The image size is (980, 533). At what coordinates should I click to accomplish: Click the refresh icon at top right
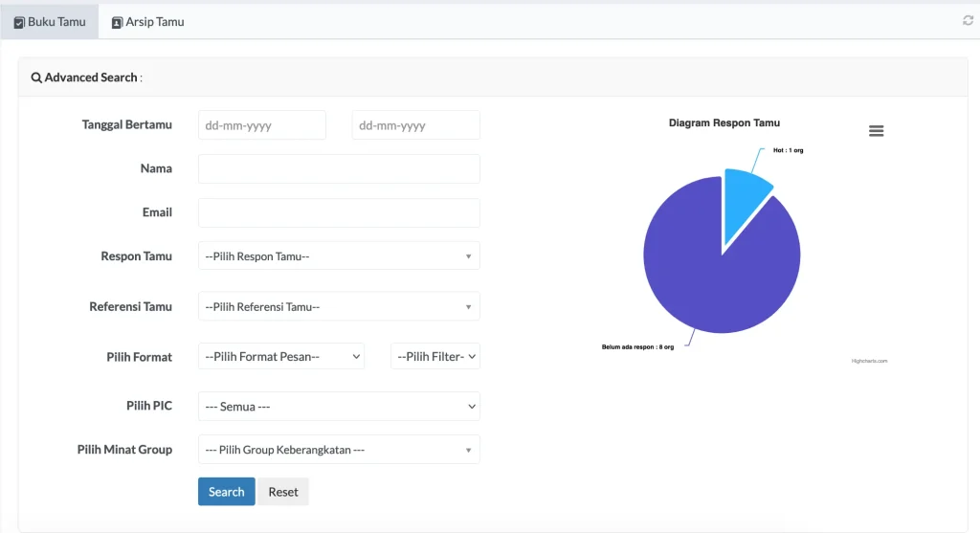968,21
